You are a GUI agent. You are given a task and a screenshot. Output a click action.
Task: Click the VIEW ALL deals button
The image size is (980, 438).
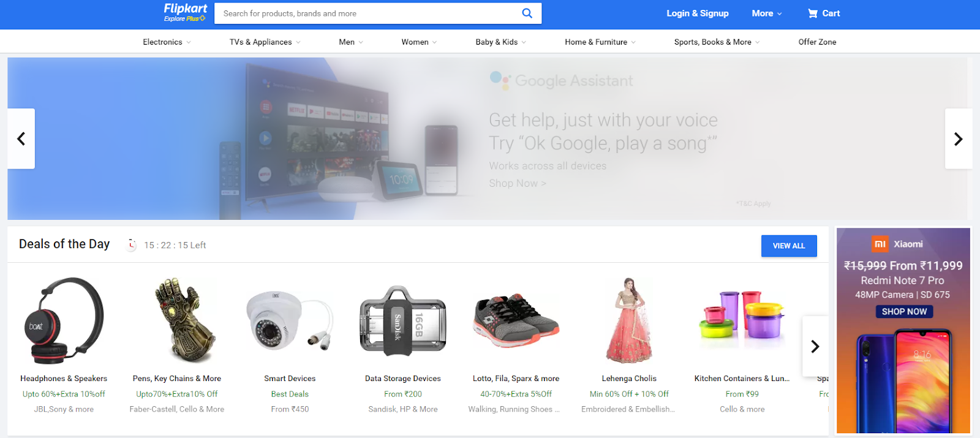(x=789, y=246)
